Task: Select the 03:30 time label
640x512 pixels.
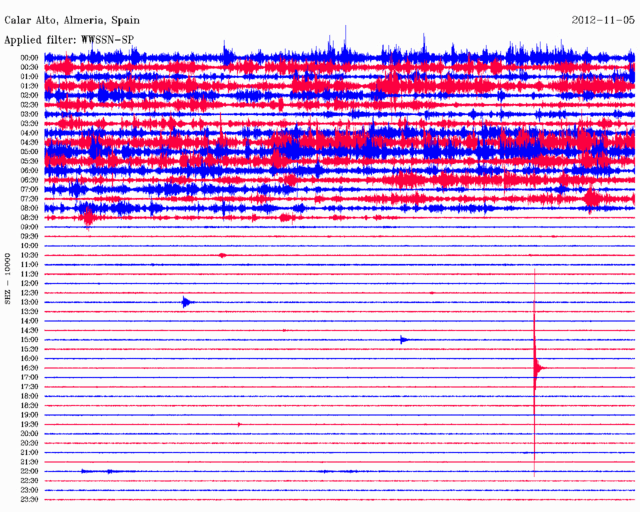Action: (x=29, y=124)
